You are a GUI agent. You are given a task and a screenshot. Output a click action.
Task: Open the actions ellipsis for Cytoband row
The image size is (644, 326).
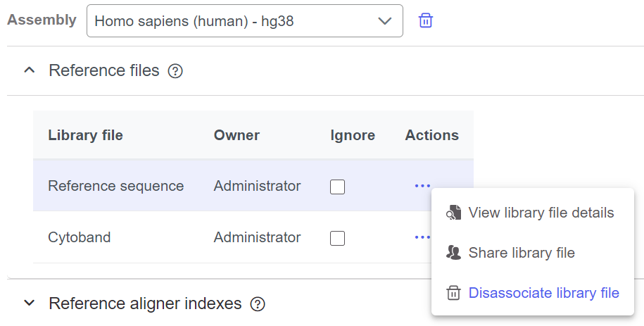422,237
